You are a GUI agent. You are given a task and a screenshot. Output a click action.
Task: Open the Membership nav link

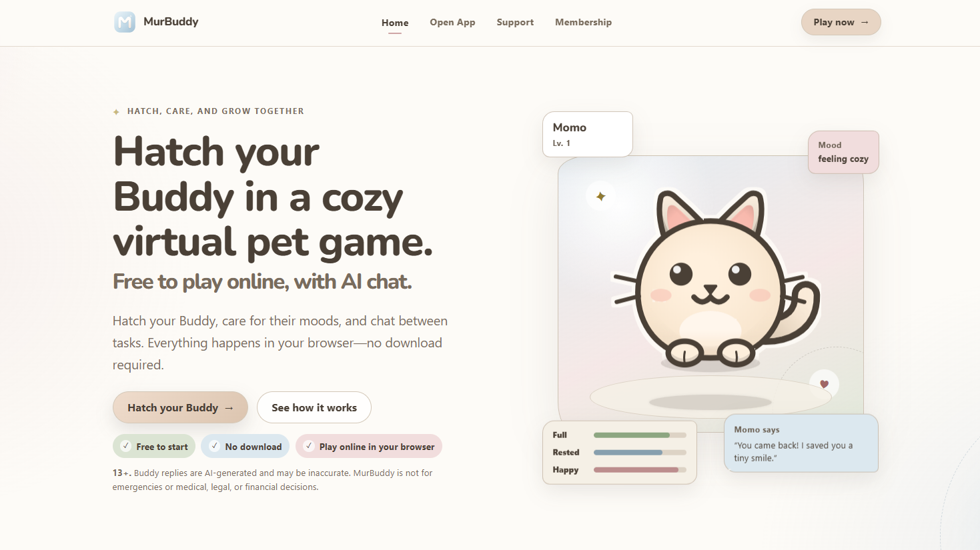(583, 22)
